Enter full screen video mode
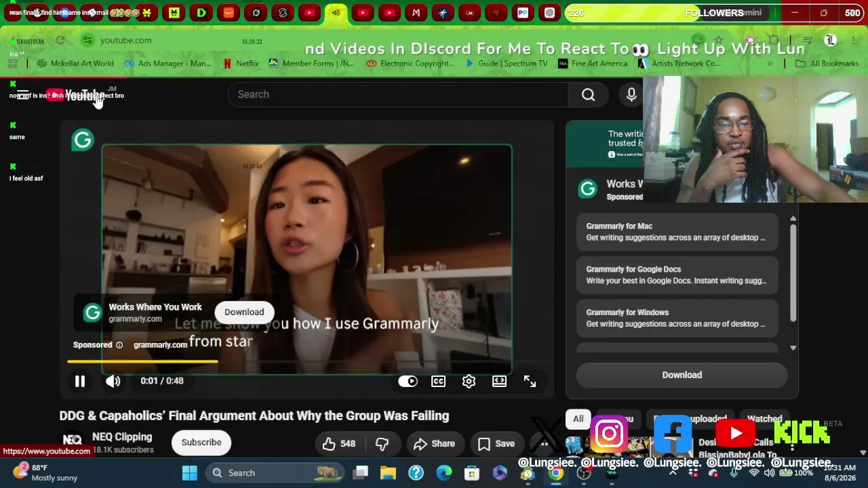The image size is (868, 488). (x=530, y=381)
